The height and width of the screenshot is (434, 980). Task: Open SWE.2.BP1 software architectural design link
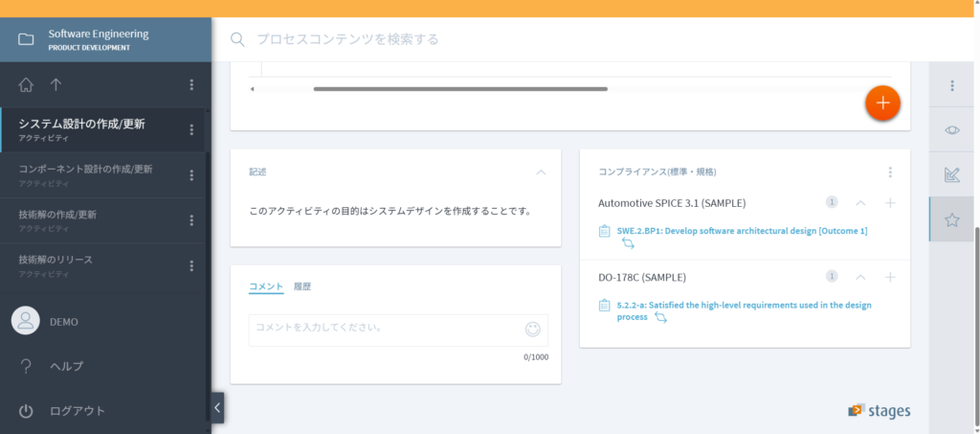(x=742, y=231)
